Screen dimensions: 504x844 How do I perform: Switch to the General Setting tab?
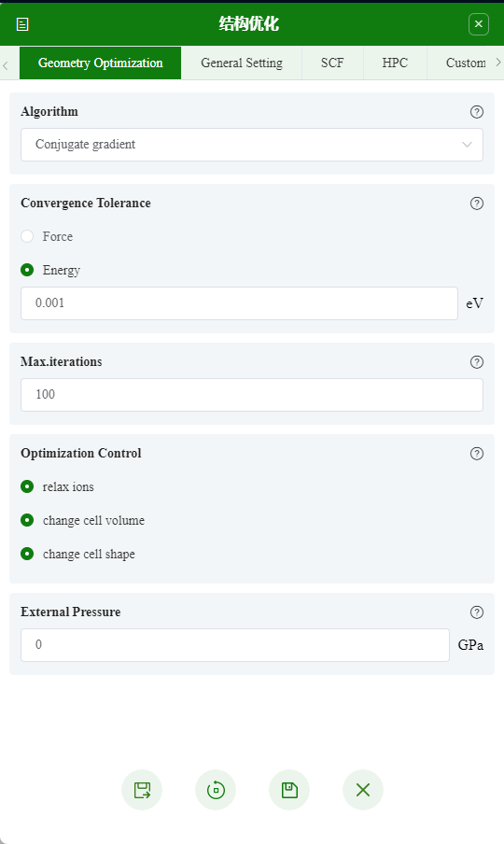point(242,63)
